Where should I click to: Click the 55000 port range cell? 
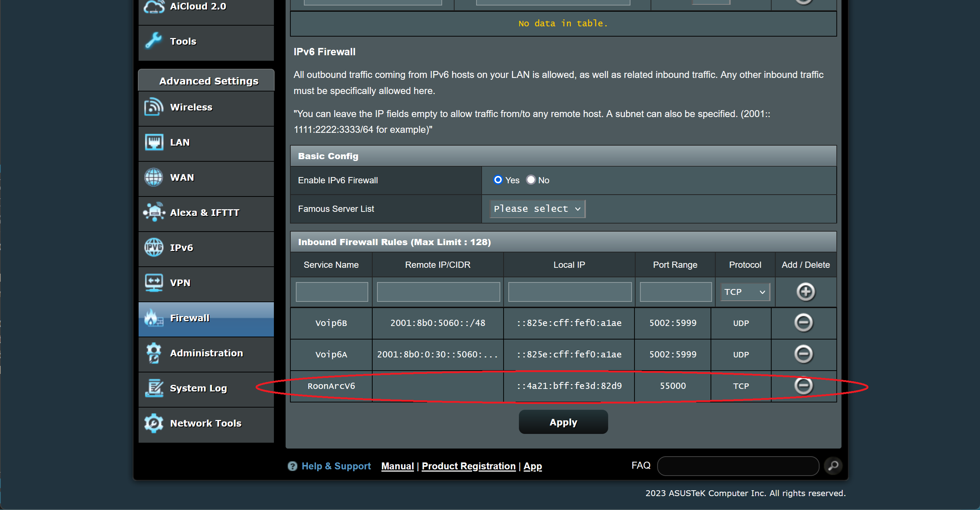point(672,386)
